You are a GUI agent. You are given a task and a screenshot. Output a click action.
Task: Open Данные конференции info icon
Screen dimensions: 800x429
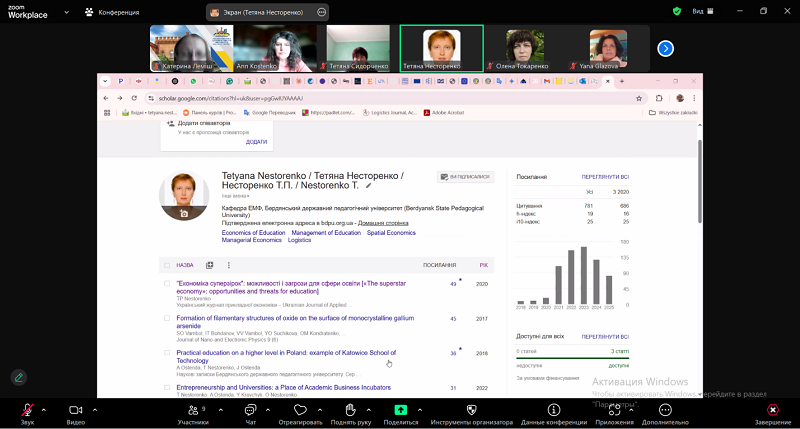pos(554,410)
